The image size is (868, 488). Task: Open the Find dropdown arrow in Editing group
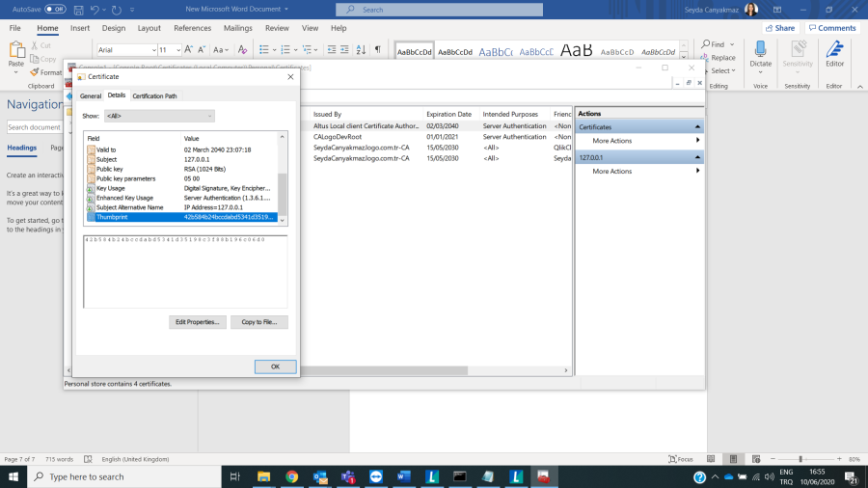tap(732, 44)
